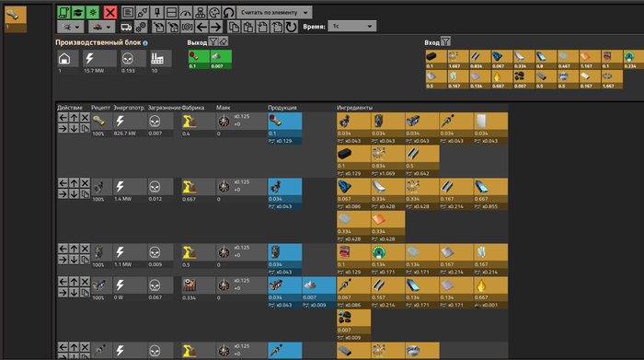Remove the 1.4 MW recipe row with X
Image resolution: width=644 pixels, height=360 pixels.
(x=85, y=183)
